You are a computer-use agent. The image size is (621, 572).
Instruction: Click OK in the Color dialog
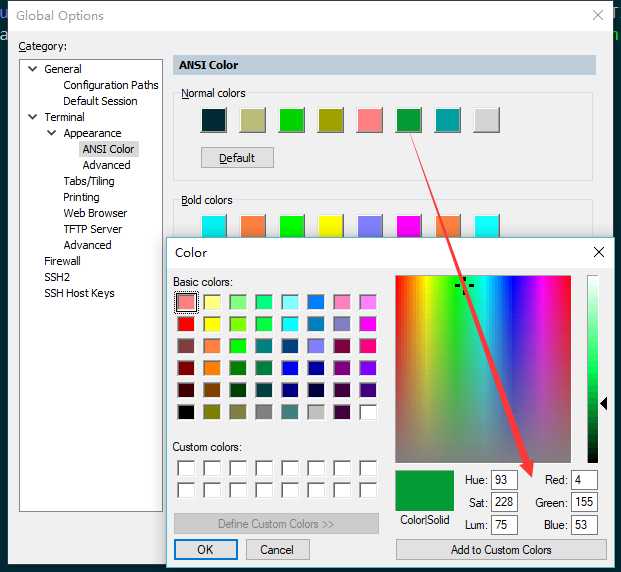[x=206, y=549]
